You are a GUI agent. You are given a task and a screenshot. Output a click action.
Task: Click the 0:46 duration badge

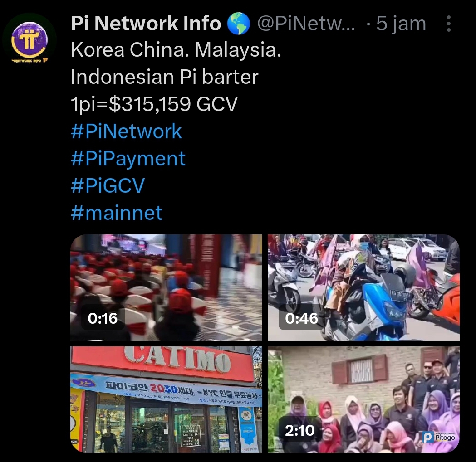[x=301, y=318]
